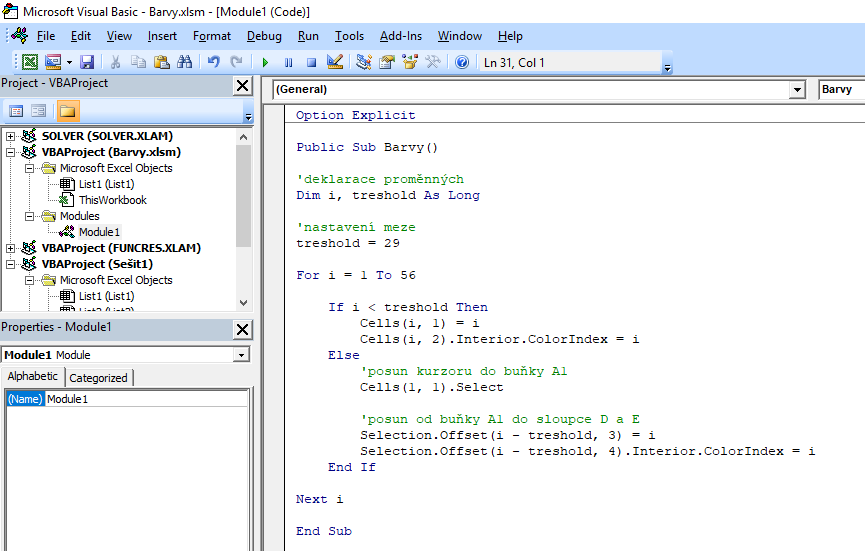Open the Run menu
865x551 pixels.
click(308, 36)
